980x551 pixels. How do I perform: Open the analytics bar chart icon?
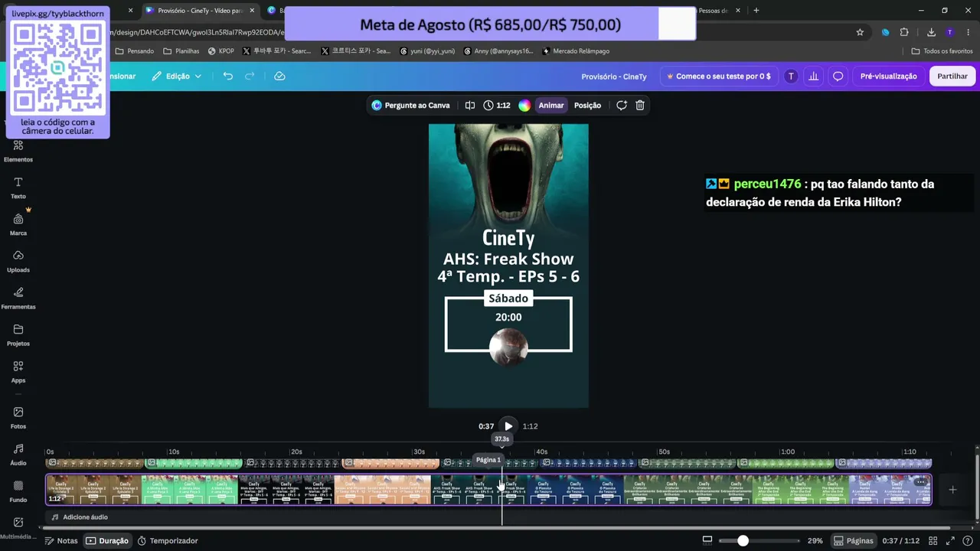click(x=813, y=77)
